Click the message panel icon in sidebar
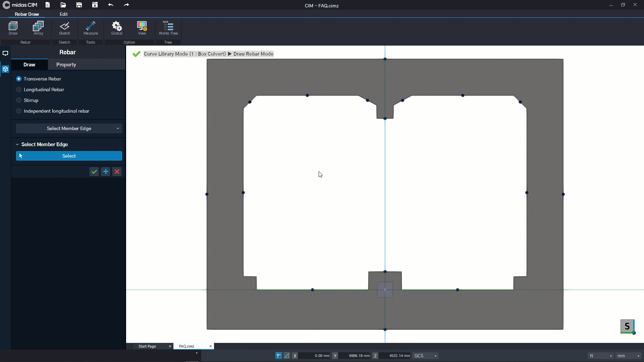The image size is (644, 362). point(5,53)
